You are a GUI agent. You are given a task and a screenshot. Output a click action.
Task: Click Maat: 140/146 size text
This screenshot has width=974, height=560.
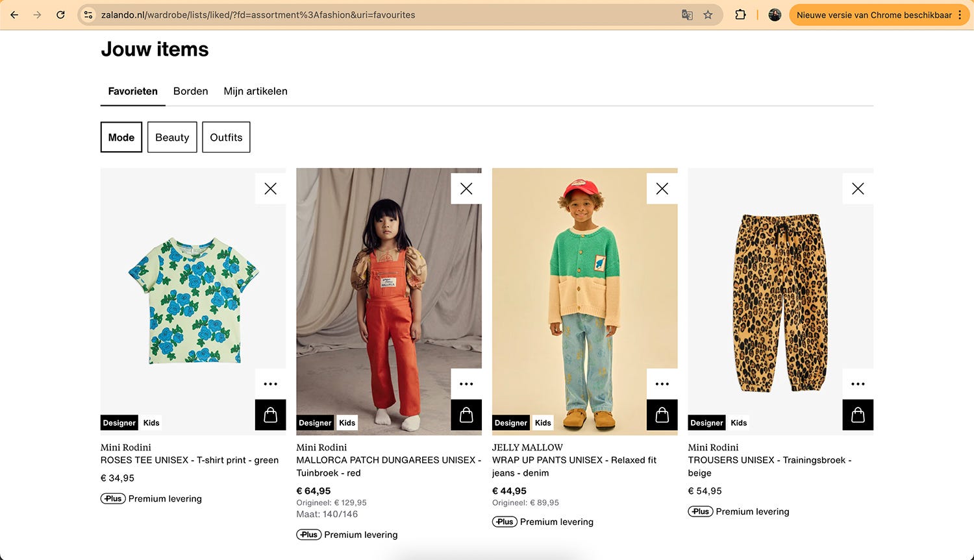coord(327,515)
